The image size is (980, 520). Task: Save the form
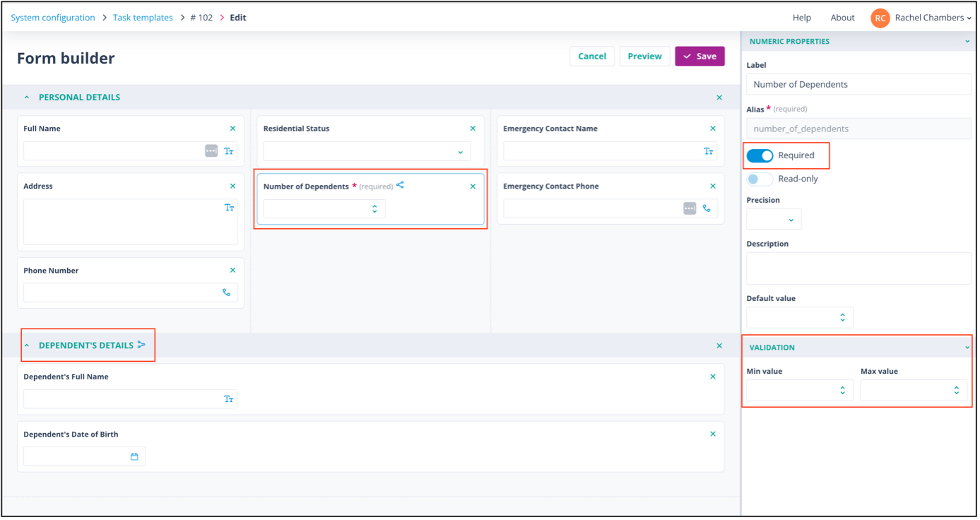click(x=699, y=57)
